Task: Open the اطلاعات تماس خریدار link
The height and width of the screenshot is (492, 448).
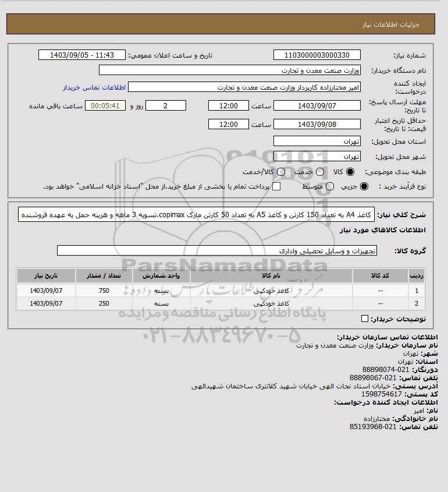Action: (94, 87)
